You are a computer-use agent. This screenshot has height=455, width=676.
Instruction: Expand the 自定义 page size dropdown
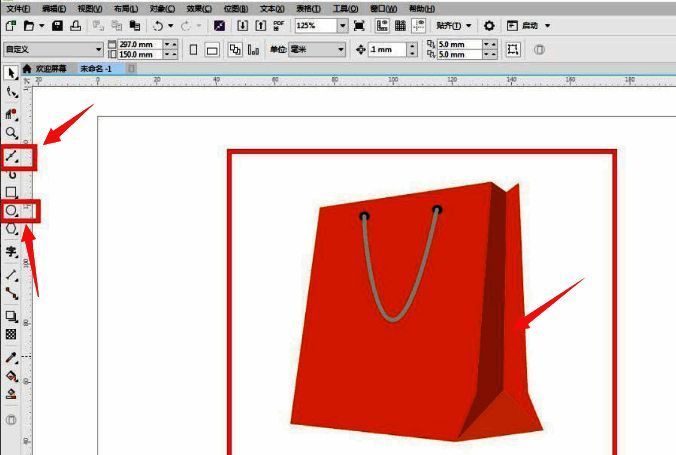click(98, 49)
